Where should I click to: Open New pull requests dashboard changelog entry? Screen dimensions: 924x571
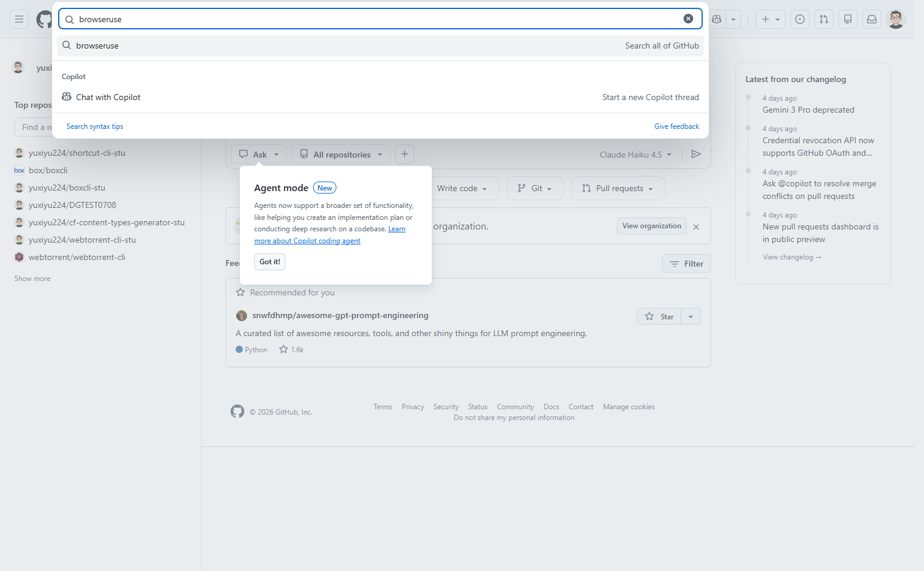(820, 233)
